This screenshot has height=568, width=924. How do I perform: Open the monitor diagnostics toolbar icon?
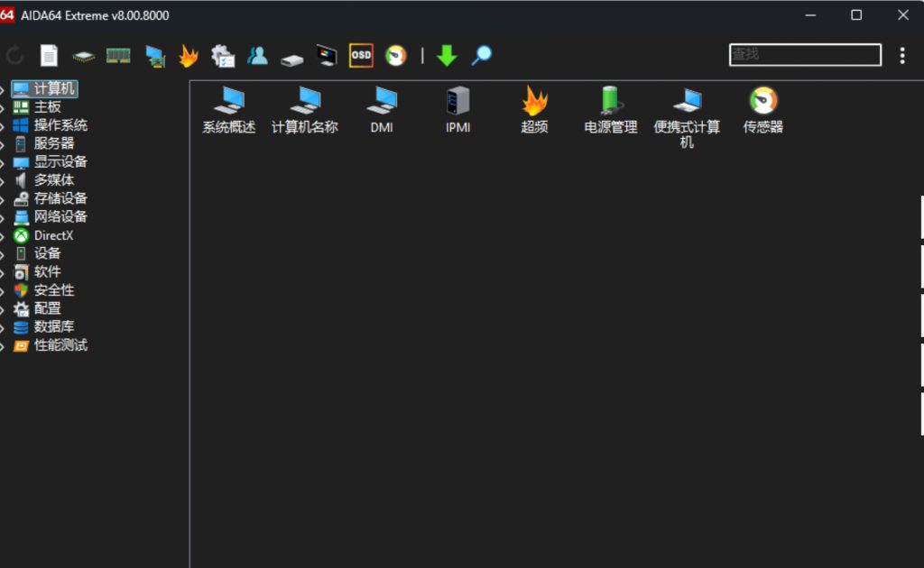click(x=327, y=55)
